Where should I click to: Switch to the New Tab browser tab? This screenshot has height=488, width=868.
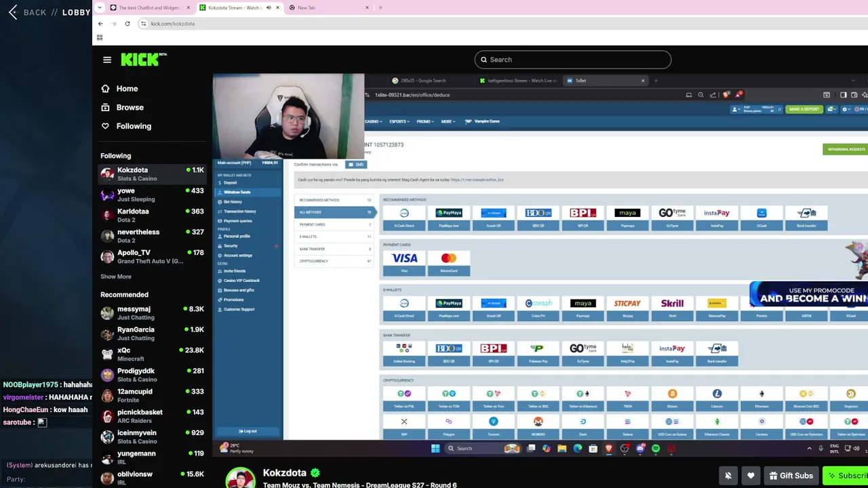coord(329,7)
